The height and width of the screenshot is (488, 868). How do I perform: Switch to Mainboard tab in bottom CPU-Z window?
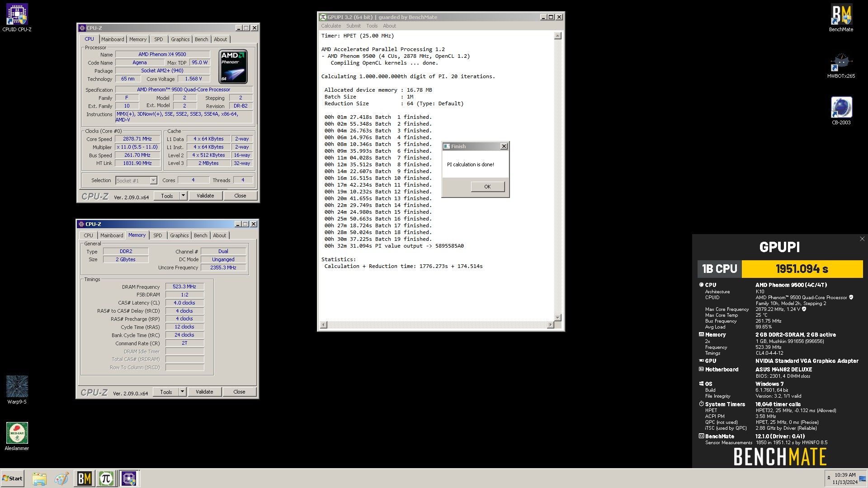[x=112, y=235]
